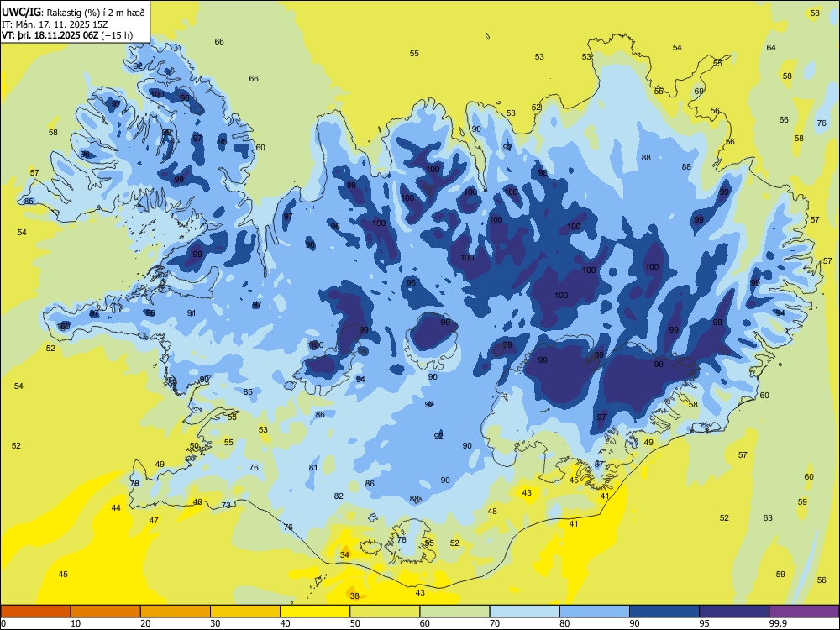Select the 20–30 amber legend swatch
Image resolution: width=840 pixels, height=630 pixels.
pos(176,612)
